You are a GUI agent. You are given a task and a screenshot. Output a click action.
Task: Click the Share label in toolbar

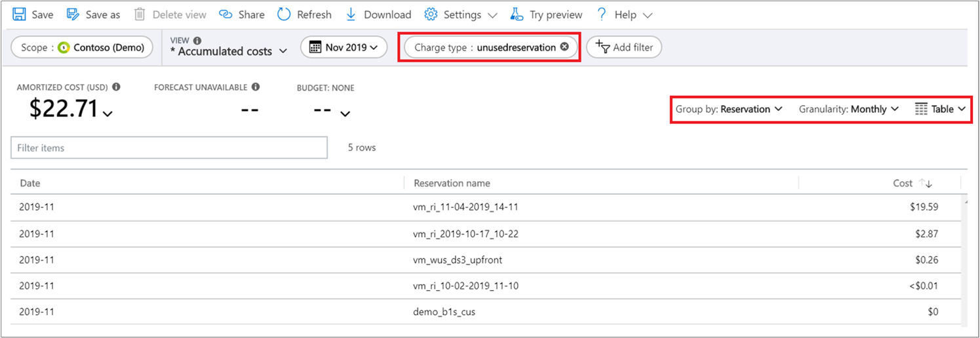[252, 14]
